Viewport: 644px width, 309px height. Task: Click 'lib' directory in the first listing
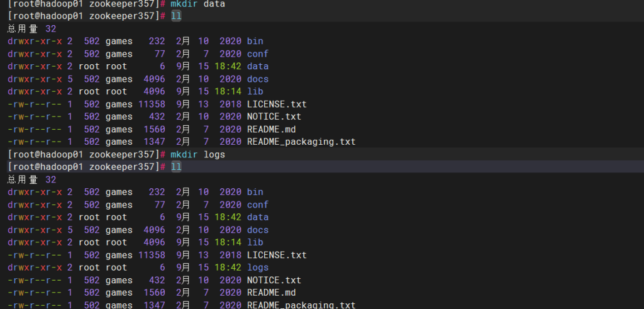click(255, 91)
